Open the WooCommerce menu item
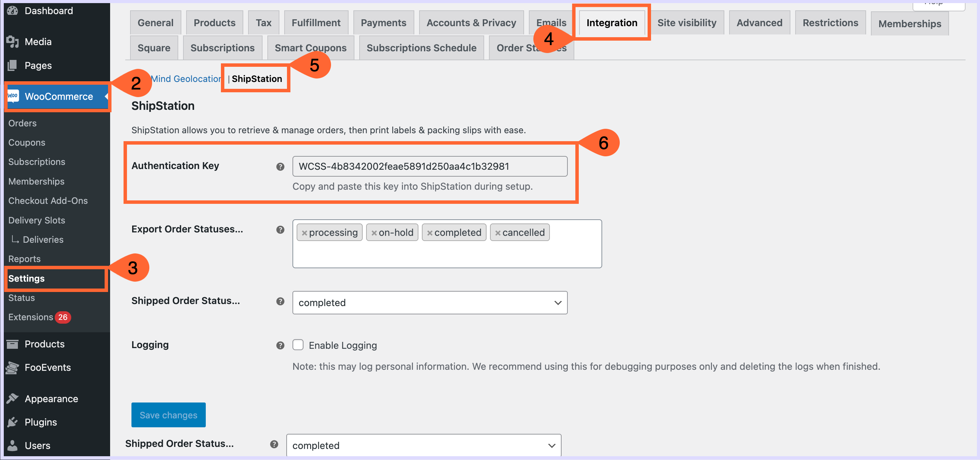The height and width of the screenshot is (460, 980). pyautogui.click(x=57, y=96)
